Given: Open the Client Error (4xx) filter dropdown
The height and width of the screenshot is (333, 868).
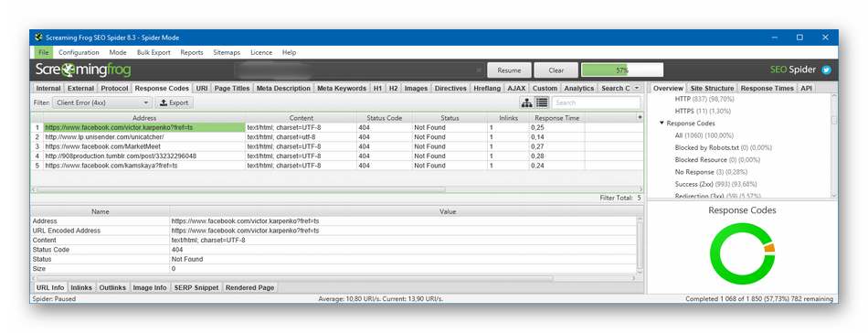Looking at the screenshot, I should (101, 102).
